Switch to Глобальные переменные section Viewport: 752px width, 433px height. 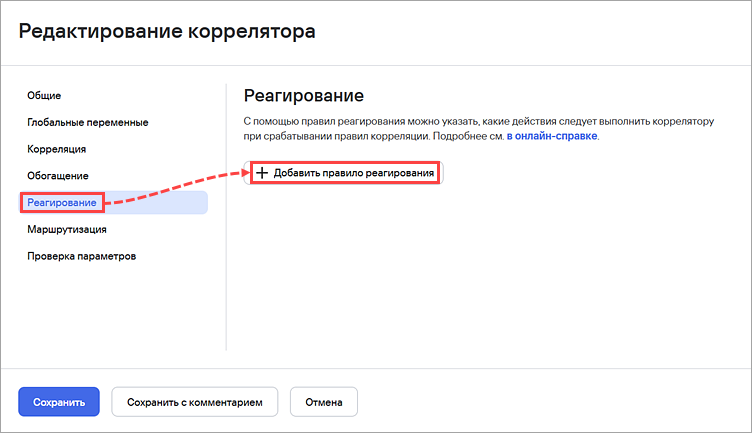coord(88,122)
